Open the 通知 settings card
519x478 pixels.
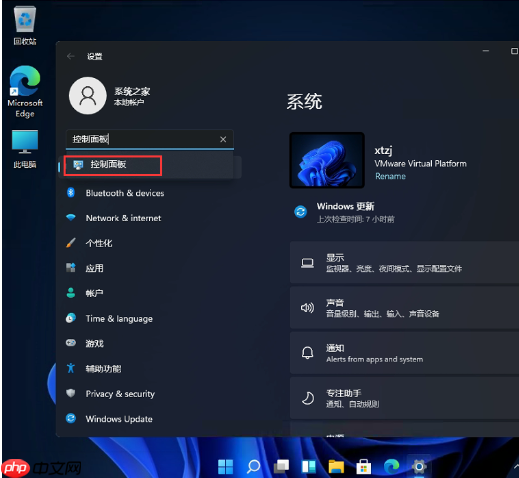pos(404,353)
